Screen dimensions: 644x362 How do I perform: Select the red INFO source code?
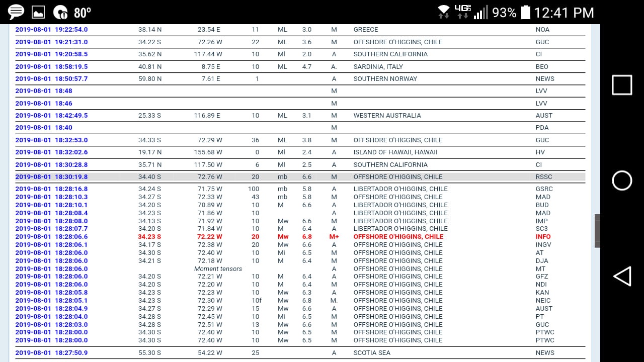[x=543, y=237]
